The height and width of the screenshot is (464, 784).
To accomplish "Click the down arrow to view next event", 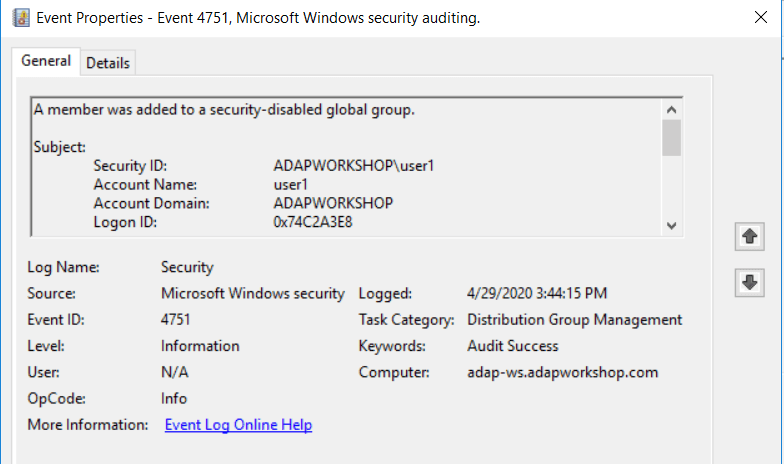I will pos(749,283).
